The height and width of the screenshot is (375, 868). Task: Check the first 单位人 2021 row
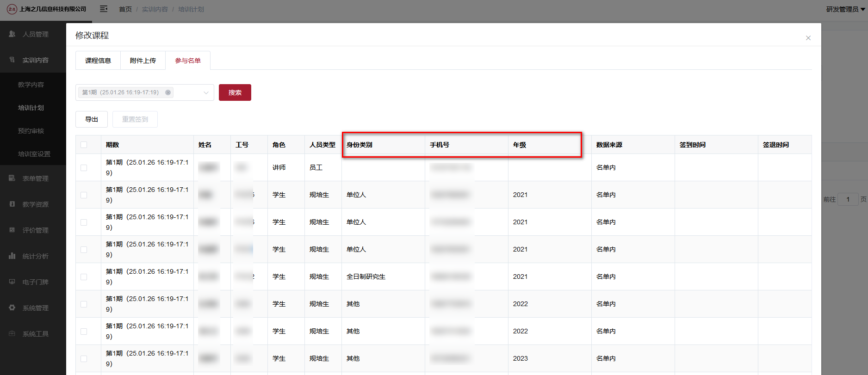84,195
